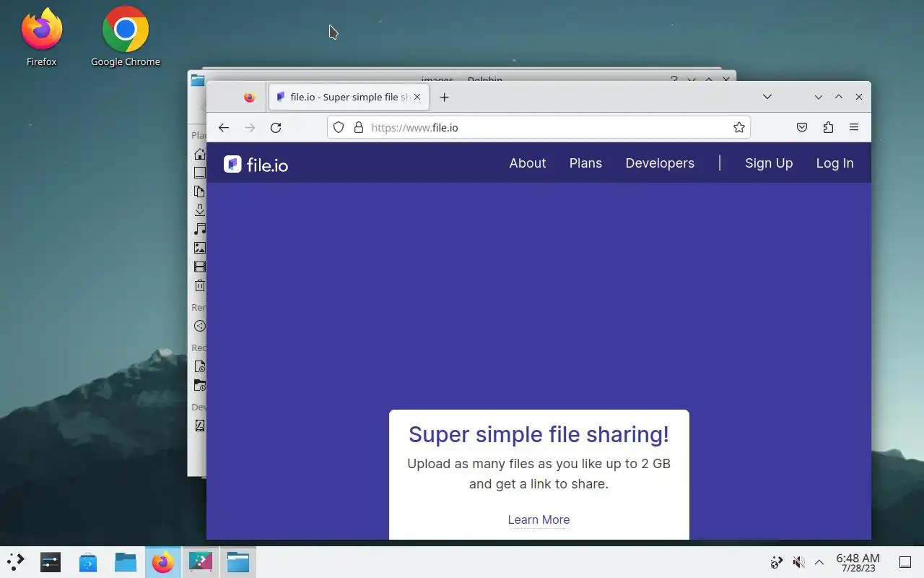Go back to the previous page
The height and width of the screenshot is (578, 924).
coord(224,128)
